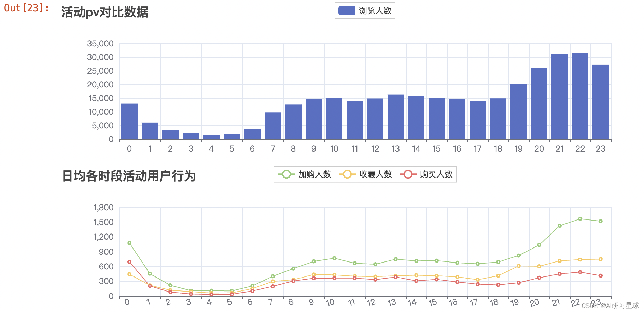Click red 购买 data point at hour 23
The height and width of the screenshot is (312, 644).
(x=601, y=275)
